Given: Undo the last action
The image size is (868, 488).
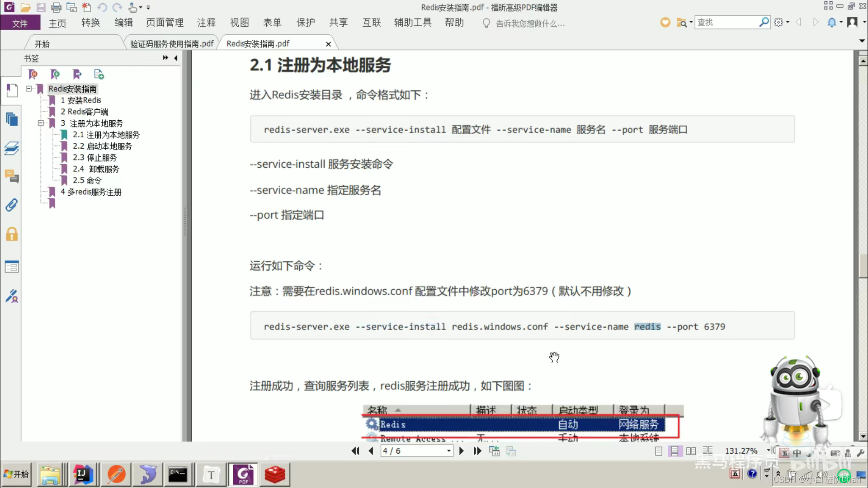Looking at the screenshot, I should (x=102, y=7).
